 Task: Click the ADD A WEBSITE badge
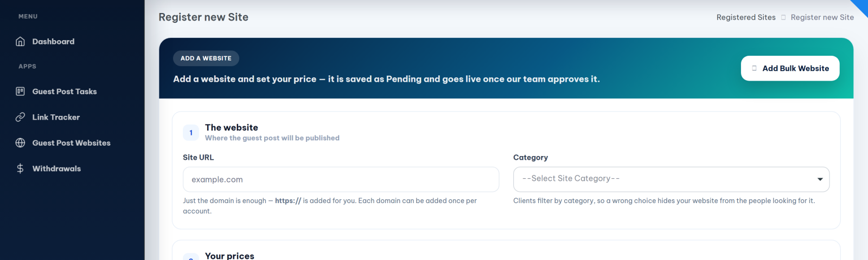[x=206, y=58]
